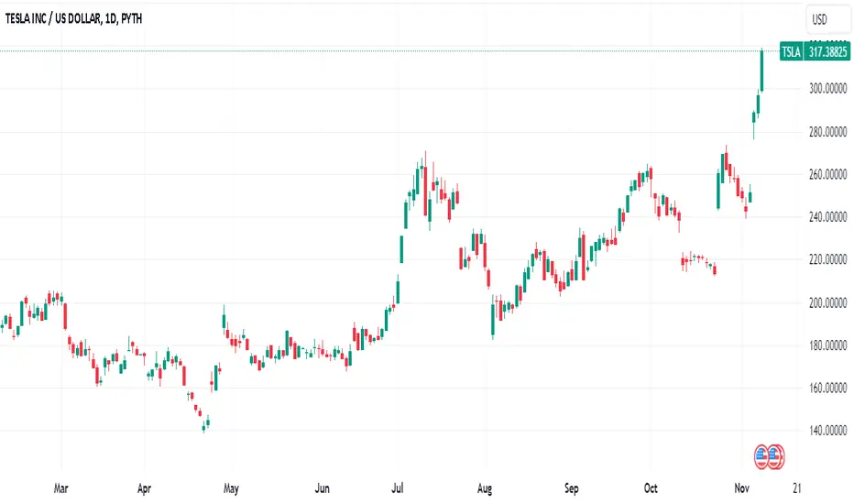
Task: Click the left US flag economic event icon
Action: click(x=761, y=456)
